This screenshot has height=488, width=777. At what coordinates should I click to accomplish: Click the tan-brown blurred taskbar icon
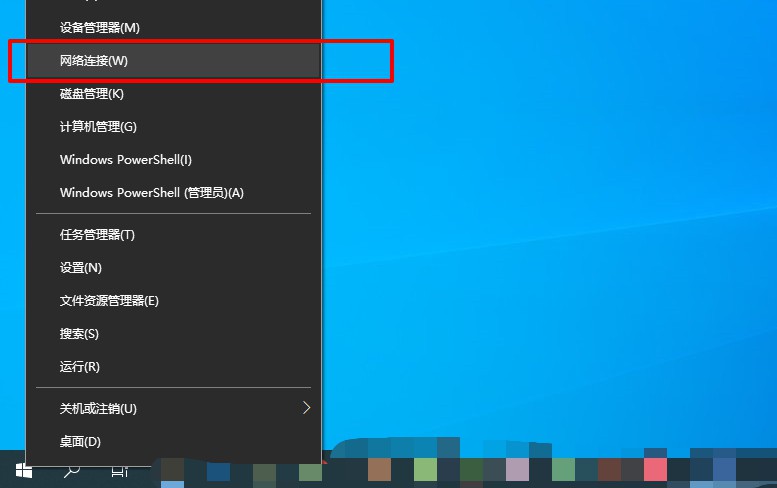tap(379, 469)
